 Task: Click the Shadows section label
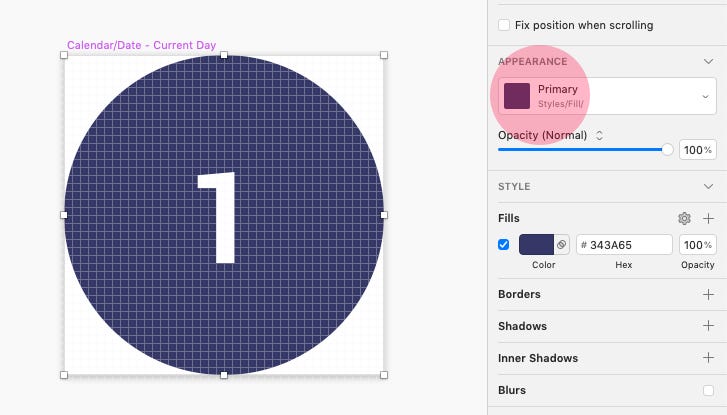coord(523,326)
